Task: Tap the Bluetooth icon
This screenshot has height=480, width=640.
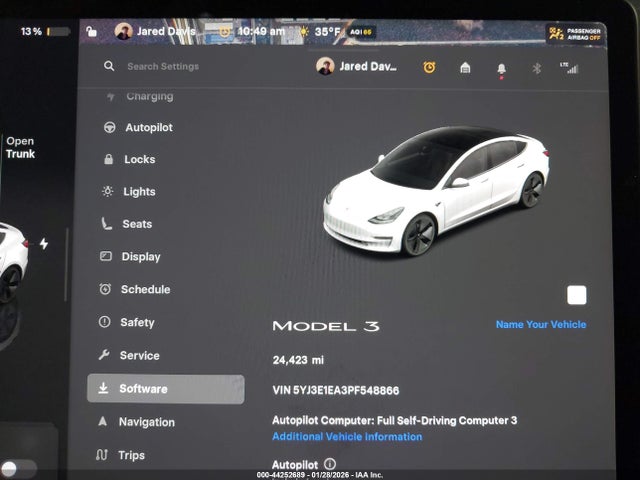Action: 536,67
